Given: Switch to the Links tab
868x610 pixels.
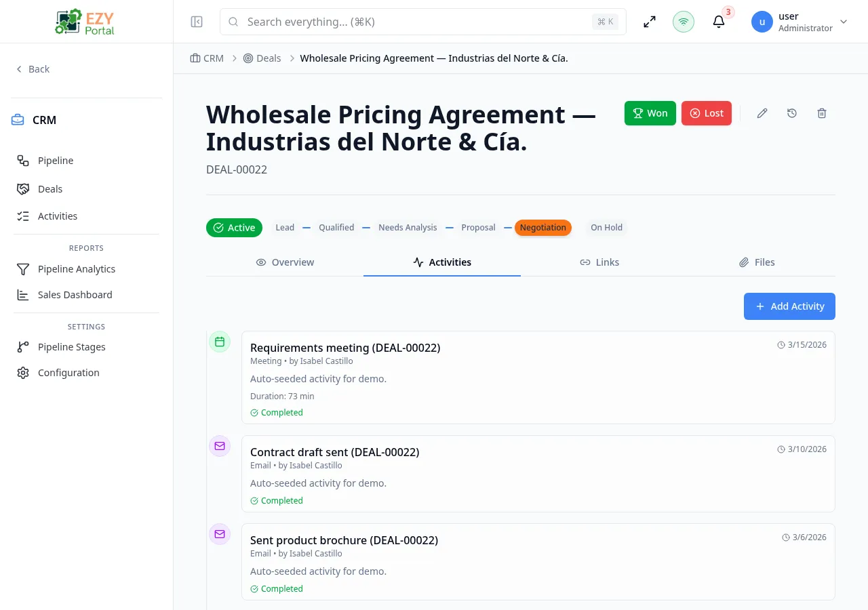Looking at the screenshot, I should (599, 262).
